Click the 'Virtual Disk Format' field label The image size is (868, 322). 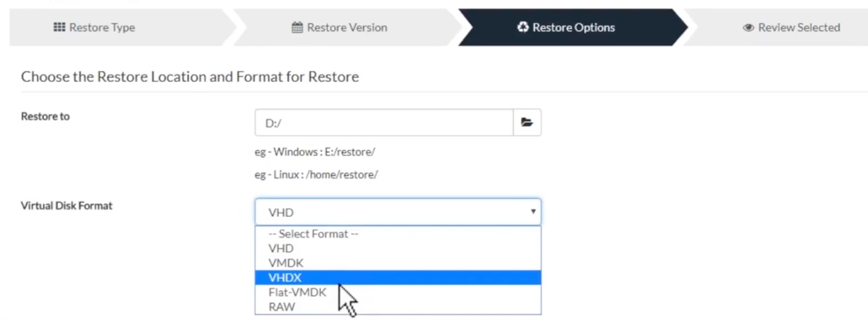pyautogui.click(x=67, y=206)
